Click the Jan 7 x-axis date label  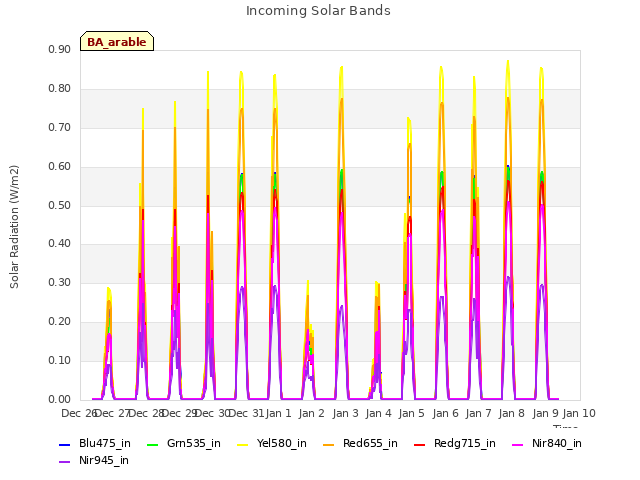(x=478, y=413)
